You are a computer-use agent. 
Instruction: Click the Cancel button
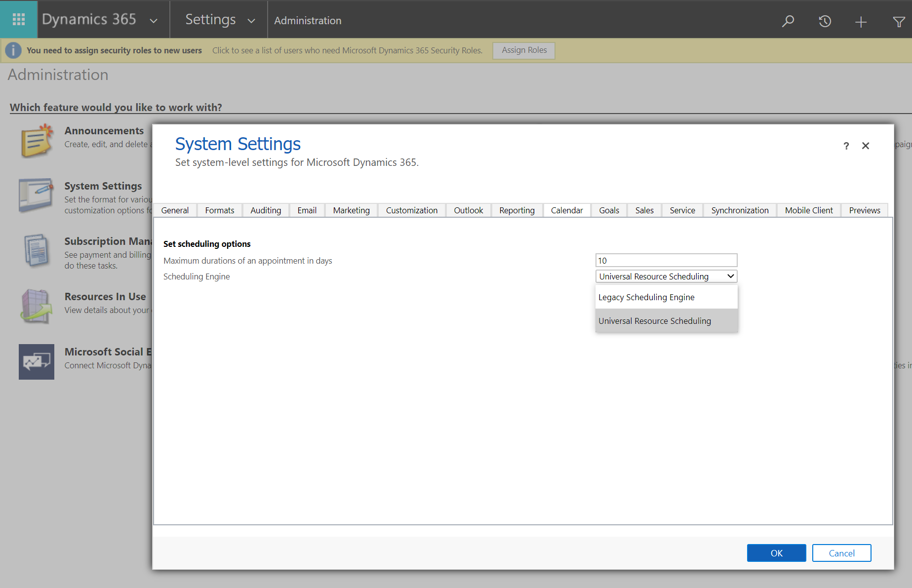click(841, 553)
